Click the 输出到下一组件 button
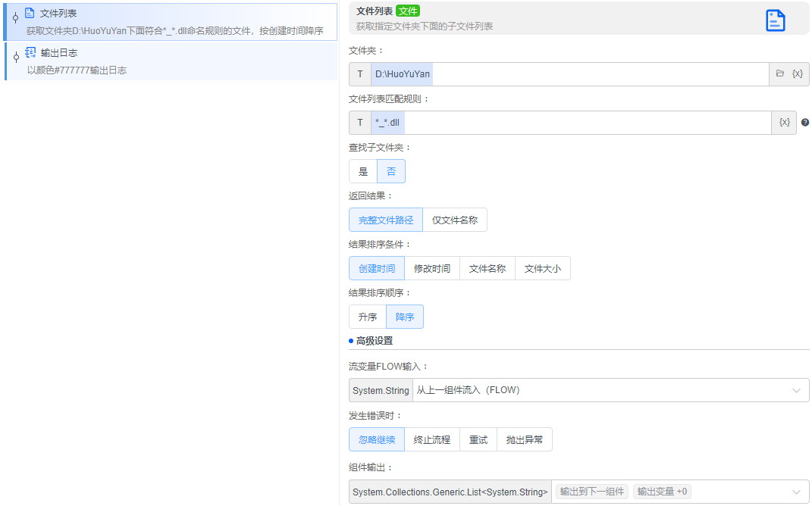 (x=591, y=491)
